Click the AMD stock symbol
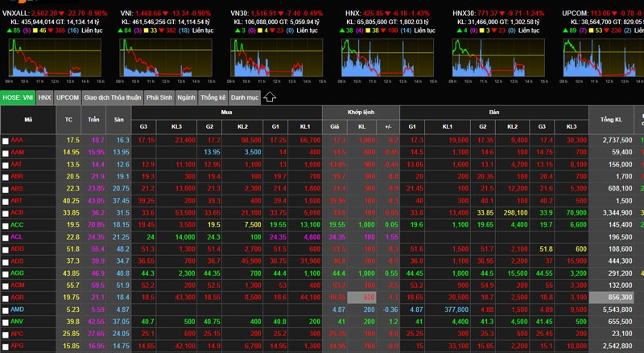Image resolution: width=644 pixels, height=353 pixels. pos(17,310)
